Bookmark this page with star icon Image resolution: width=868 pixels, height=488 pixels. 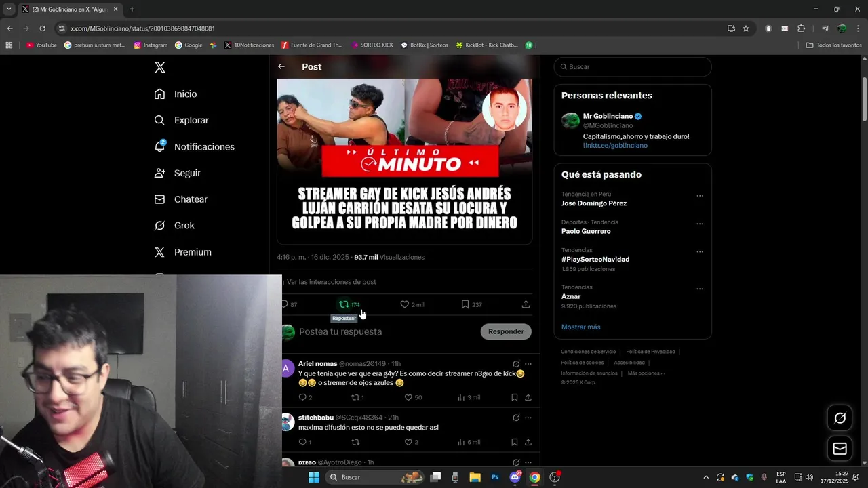tap(746, 28)
